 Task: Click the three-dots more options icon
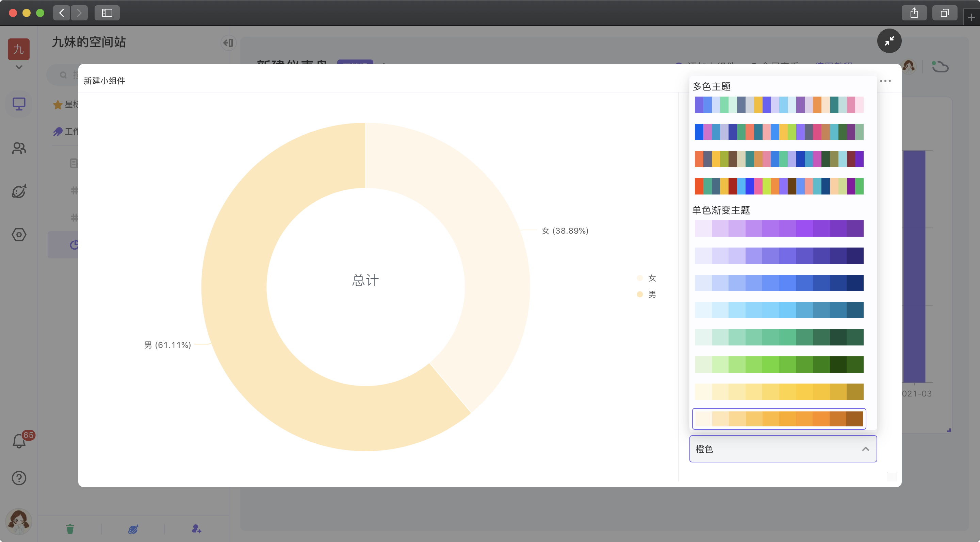885,81
